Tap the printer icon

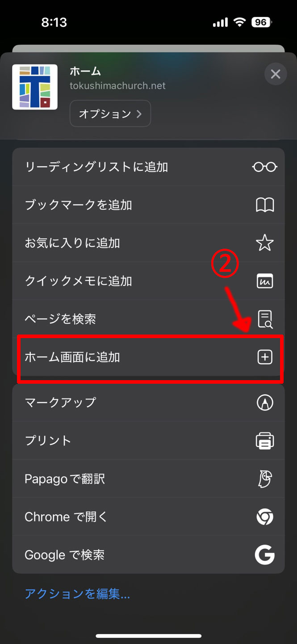coord(265,441)
